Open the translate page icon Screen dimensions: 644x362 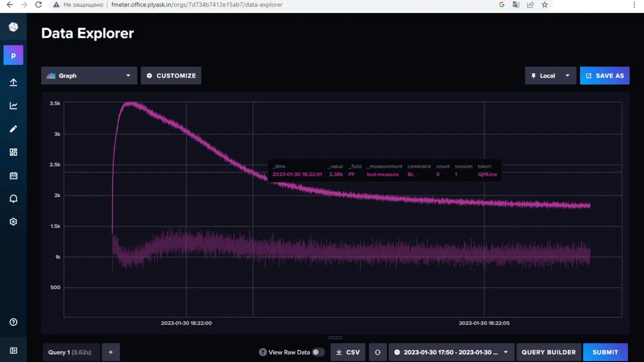pyautogui.click(x=516, y=5)
